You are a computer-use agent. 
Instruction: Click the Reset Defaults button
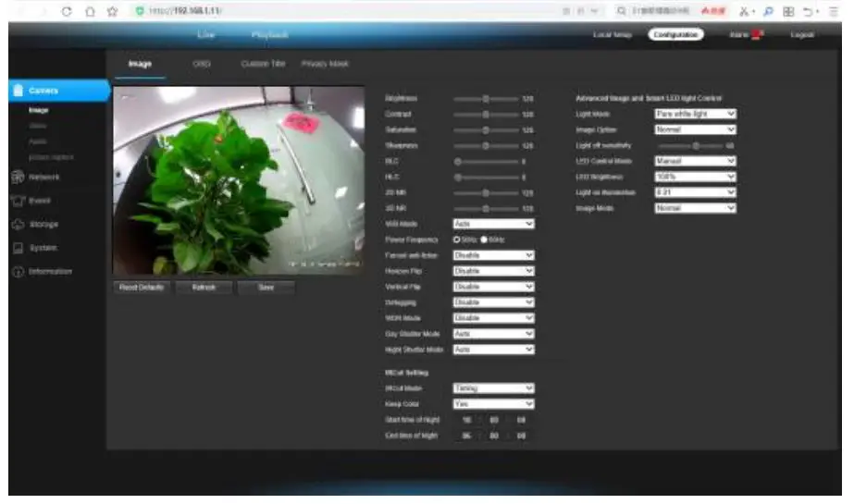pos(142,288)
